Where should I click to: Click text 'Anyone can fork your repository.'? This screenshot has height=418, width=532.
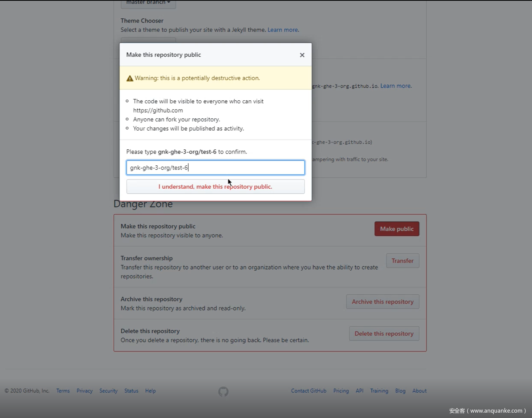[176, 119]
